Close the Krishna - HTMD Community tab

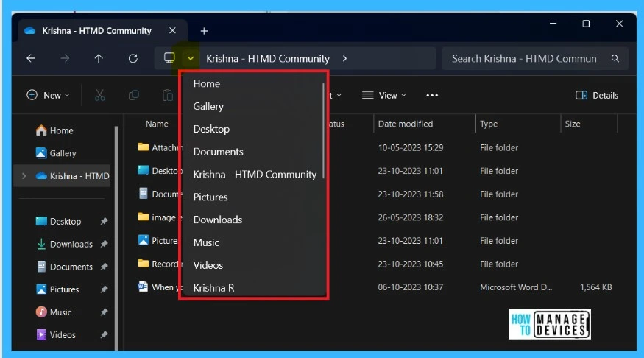coord(172,30)
